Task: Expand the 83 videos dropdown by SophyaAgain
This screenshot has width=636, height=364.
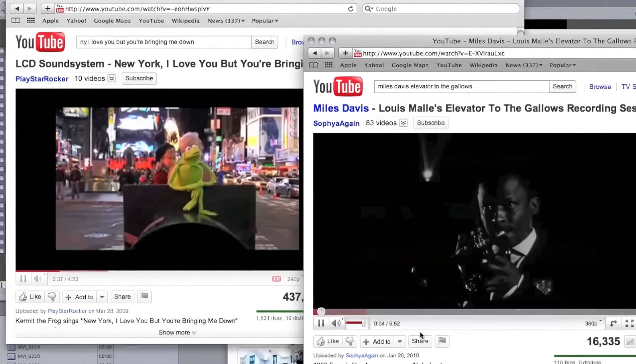Action: (403, 123)
